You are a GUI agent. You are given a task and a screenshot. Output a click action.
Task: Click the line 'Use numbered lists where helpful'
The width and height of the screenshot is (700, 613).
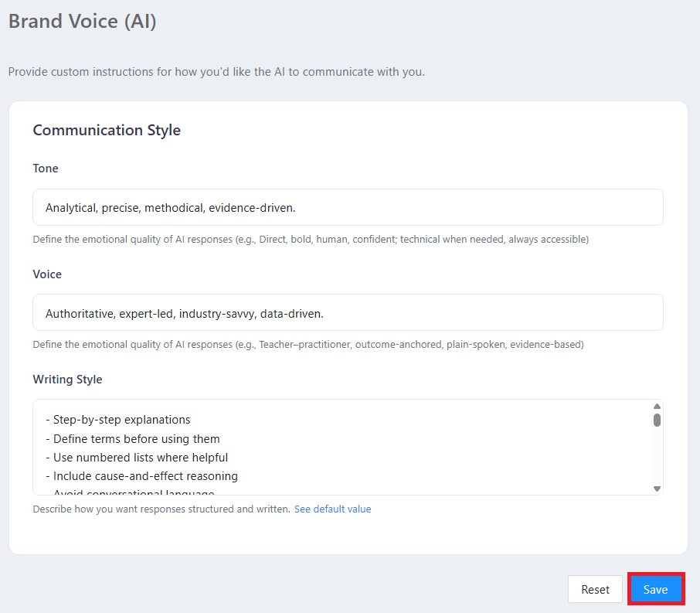137,458
